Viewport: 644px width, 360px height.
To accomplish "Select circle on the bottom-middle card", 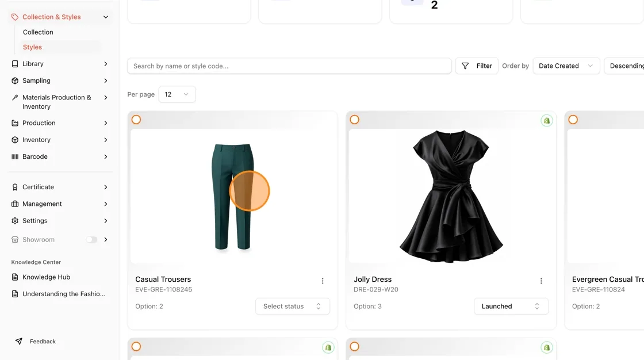I will coord(354,346).
